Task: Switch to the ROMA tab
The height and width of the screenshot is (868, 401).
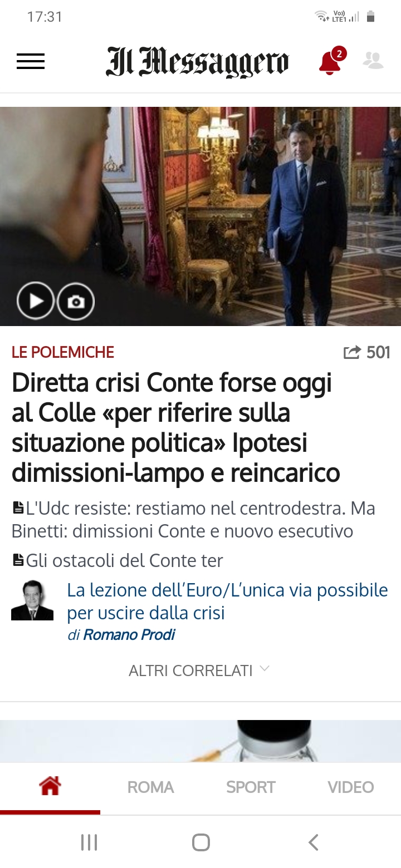Action: (x=150, y=787)
